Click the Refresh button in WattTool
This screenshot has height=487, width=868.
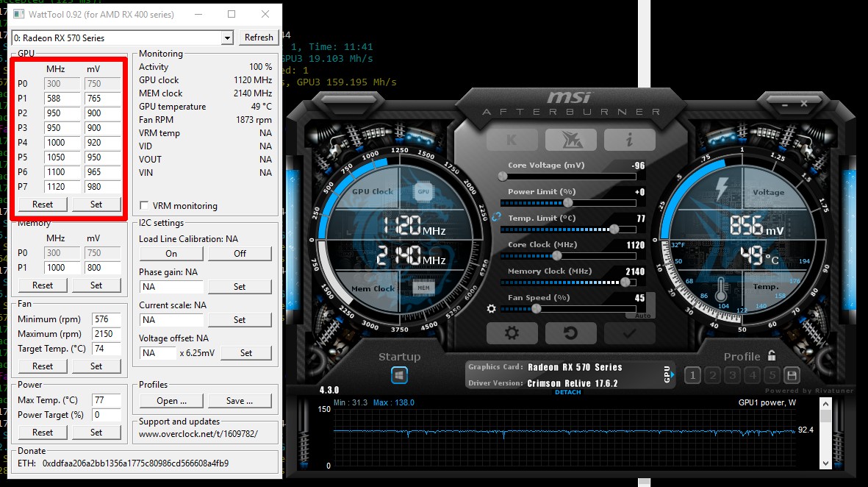[259, 38]
